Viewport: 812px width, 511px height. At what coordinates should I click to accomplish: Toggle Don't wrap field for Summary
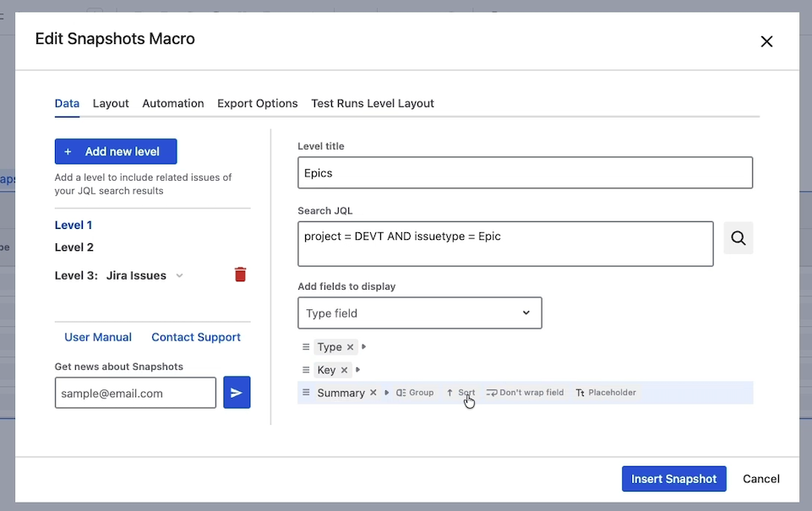click(x=525, y=393)
